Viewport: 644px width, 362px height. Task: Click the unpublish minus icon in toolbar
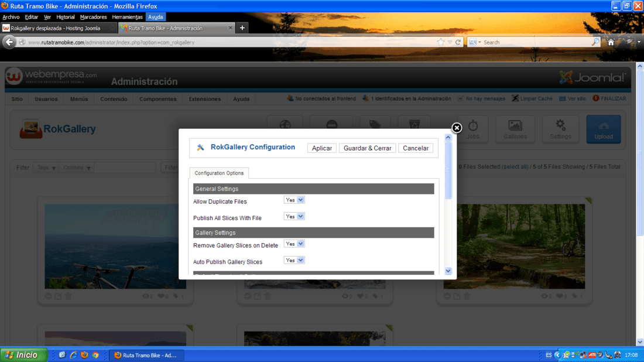[x=332, y=125]
